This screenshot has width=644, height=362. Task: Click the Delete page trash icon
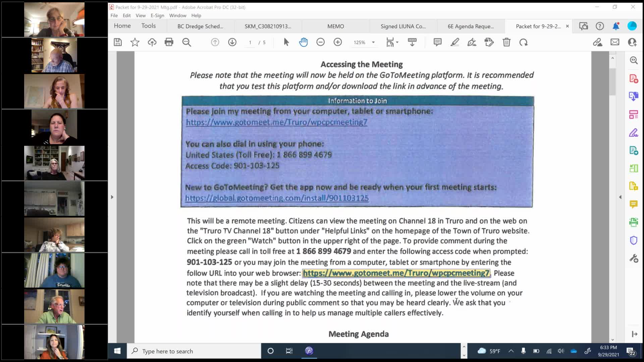point(506,42)
